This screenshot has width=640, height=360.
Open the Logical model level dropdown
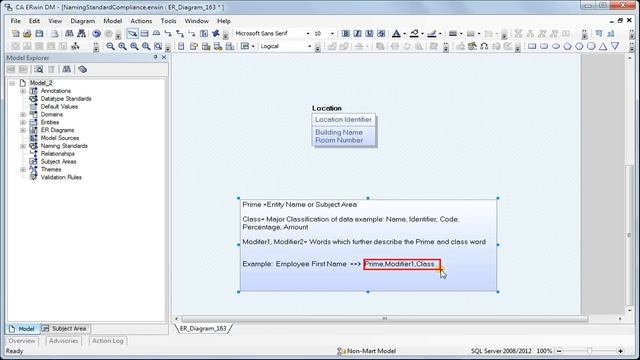pyautogui.click(x=309, y=46)
